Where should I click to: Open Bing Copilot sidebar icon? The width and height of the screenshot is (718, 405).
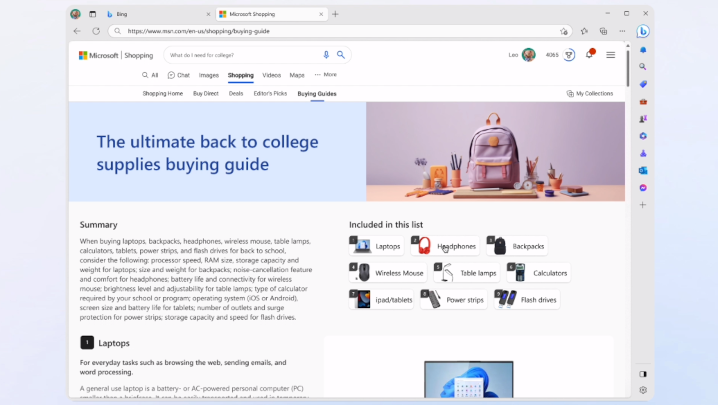643,31
